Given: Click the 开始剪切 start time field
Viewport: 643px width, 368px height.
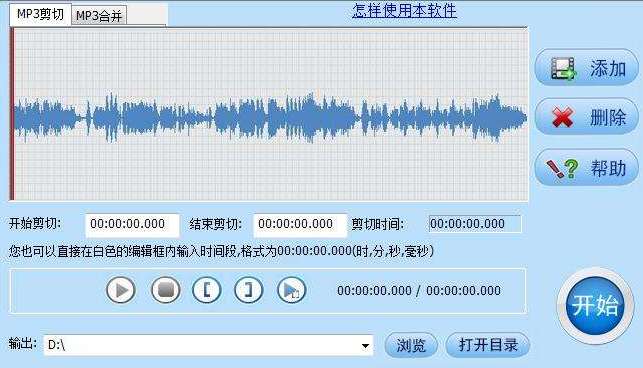Looking at the screenshot, I should click(x=132, y=224).
